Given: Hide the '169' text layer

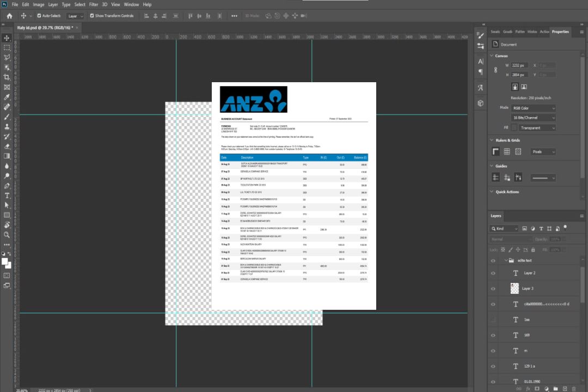Looking at the screenshot, I should coord(493,335).
